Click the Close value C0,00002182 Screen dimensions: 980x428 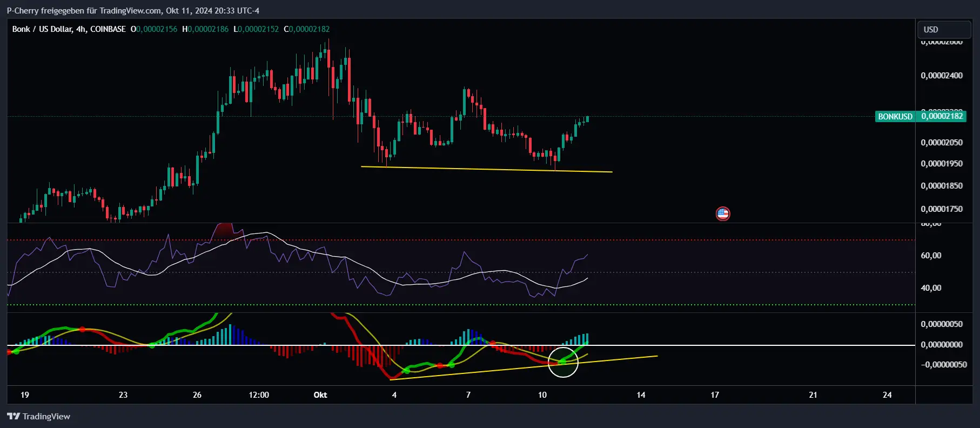(306, 29)
